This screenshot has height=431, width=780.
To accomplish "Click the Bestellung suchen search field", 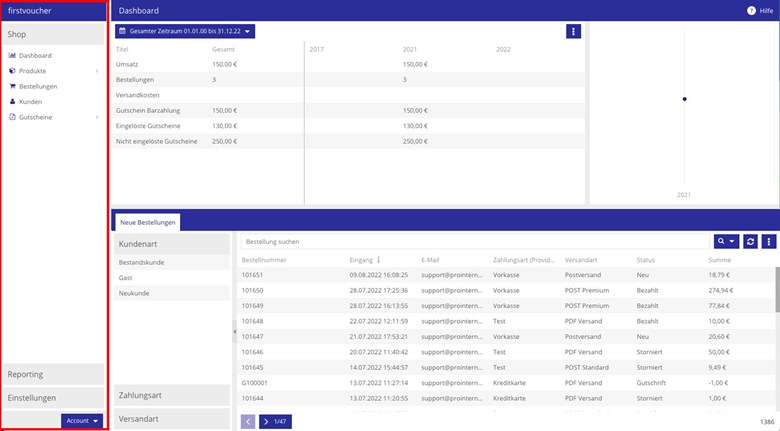I will coord(475,241).
